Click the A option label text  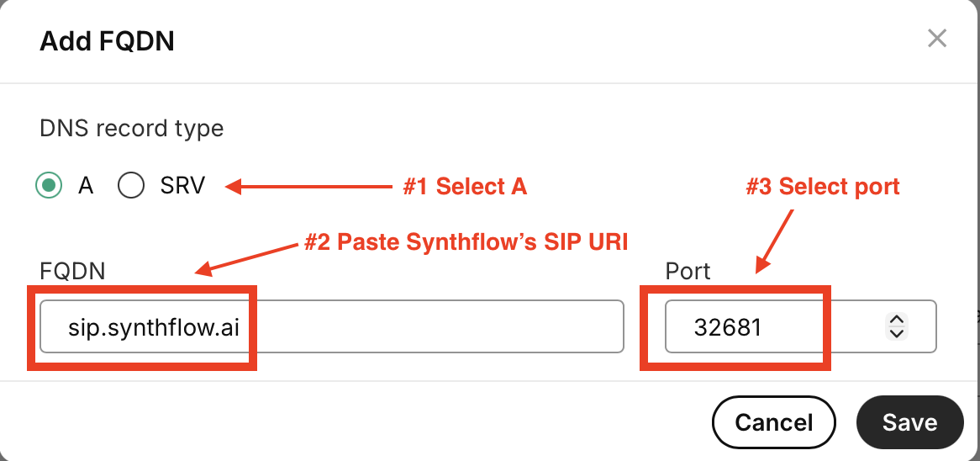(x=86, y=186)
